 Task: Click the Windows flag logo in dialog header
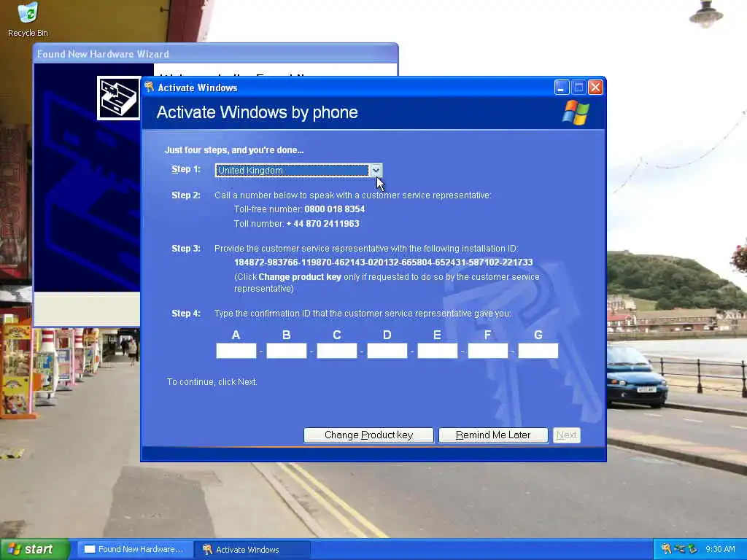[576, 112]
